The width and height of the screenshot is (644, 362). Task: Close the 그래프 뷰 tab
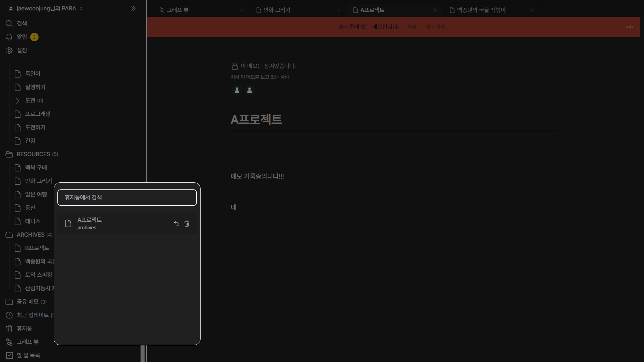[x=241, y=10]
